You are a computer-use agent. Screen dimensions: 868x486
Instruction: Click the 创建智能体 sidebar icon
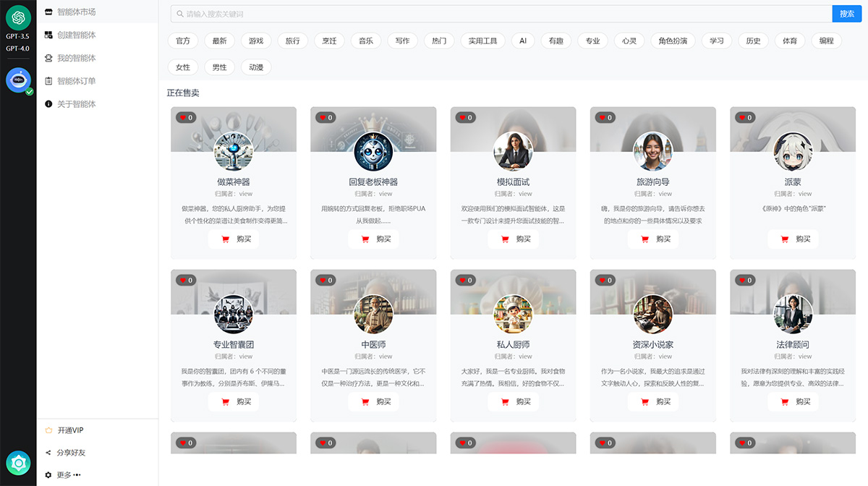click(x=48, y=35)
